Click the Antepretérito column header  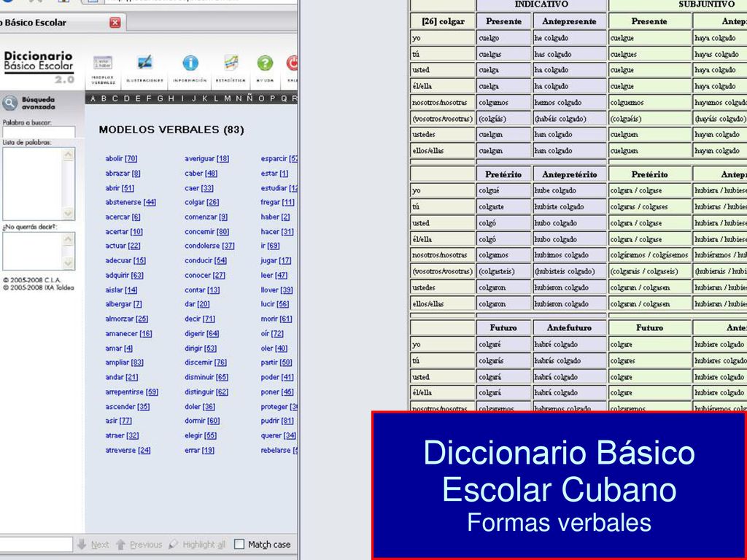[x=569, y=174]
